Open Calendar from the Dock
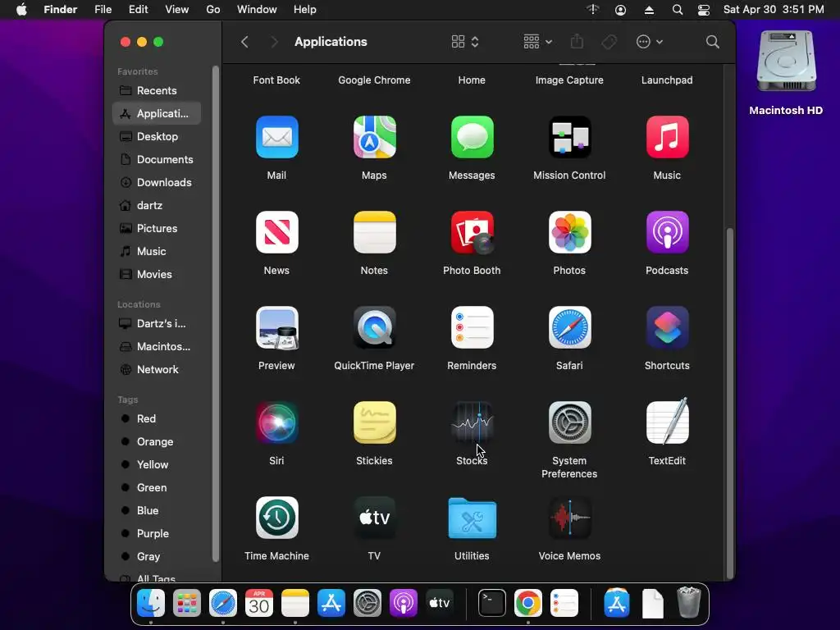840x630 pixels. coord(258,603)
